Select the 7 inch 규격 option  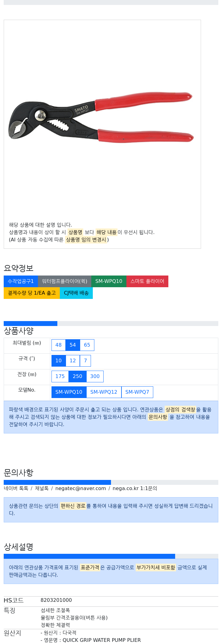pos(85,361)
